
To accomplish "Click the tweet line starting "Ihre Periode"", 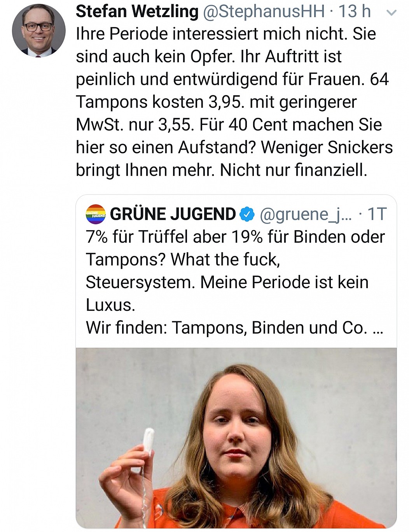I will (x=225, y=34).
